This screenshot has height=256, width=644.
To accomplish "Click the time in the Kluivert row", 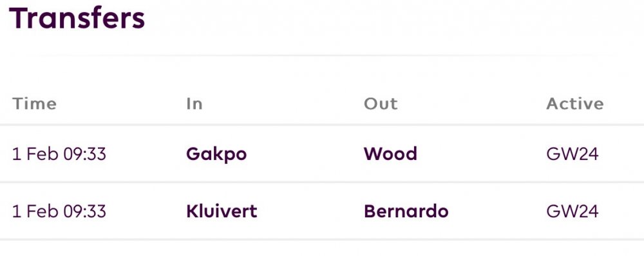I will pos(59,212).
